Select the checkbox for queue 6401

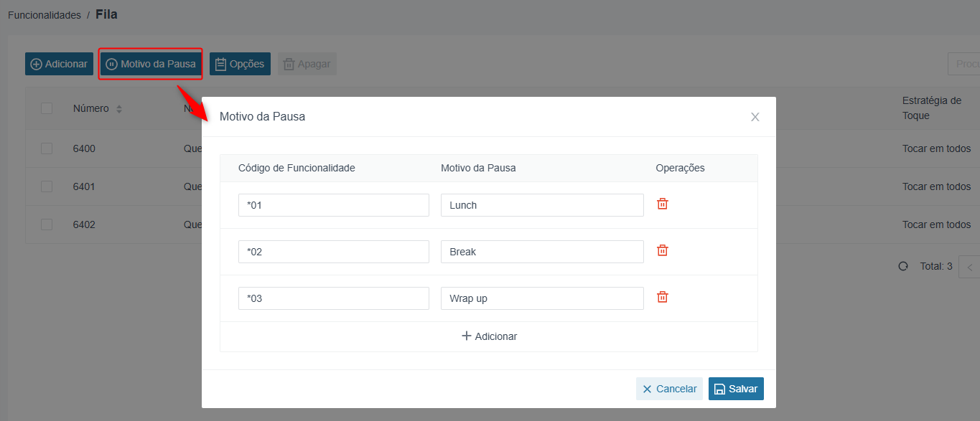coord(47,186)
